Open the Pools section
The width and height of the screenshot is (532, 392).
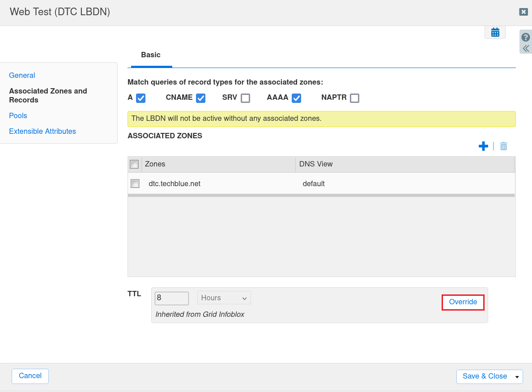click(18, 115)
